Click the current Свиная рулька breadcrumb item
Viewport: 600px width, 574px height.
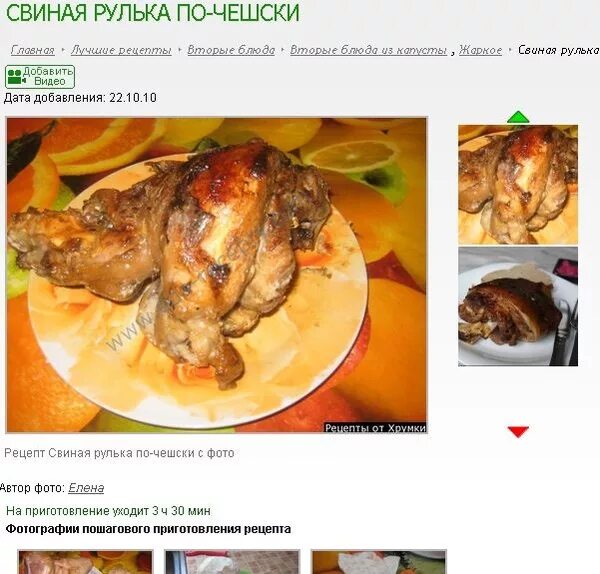click(x=559, y=50)
